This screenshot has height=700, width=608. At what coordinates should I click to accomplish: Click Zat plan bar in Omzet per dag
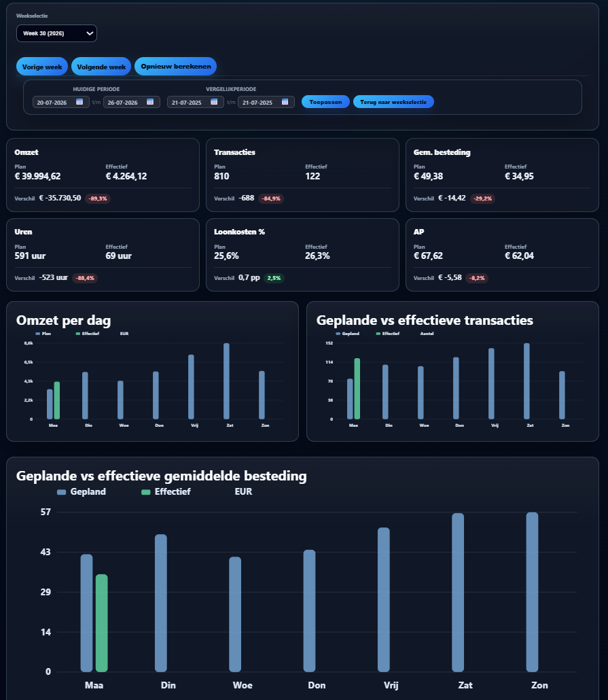click(226, 381)
